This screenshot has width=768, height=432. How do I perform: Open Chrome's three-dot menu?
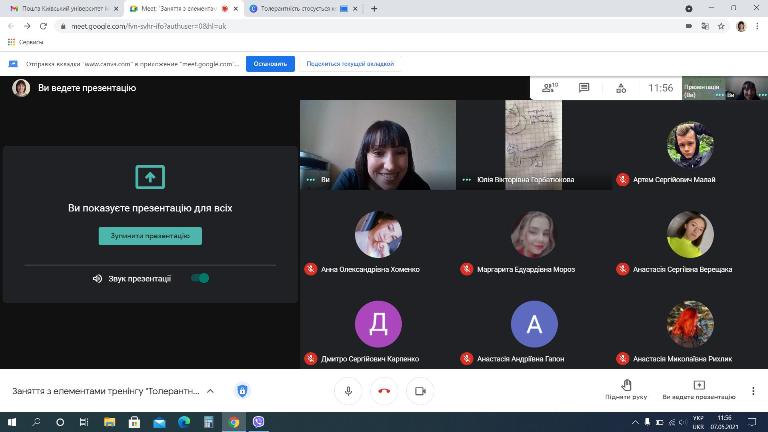(x=757, y=26)
